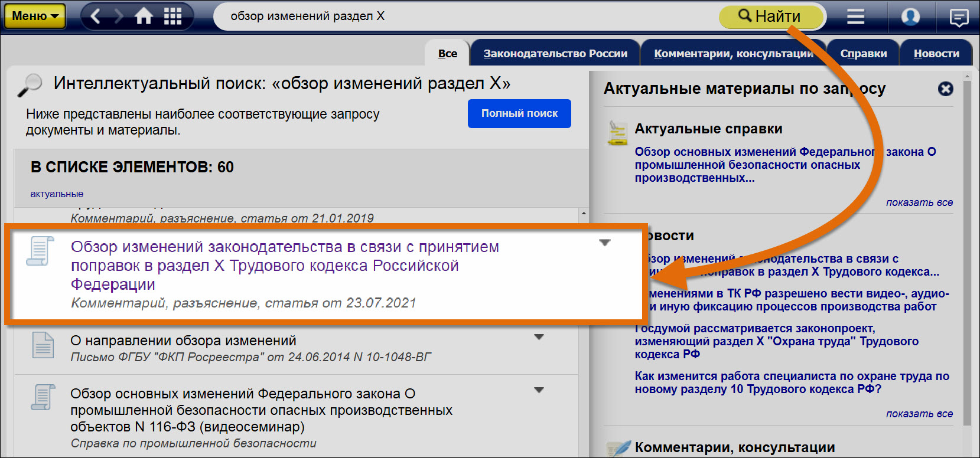Viewport: 980px width, 458px height.
Task: Expand options for Обзор основных изменений result
Action: click(x=539, y=390)
